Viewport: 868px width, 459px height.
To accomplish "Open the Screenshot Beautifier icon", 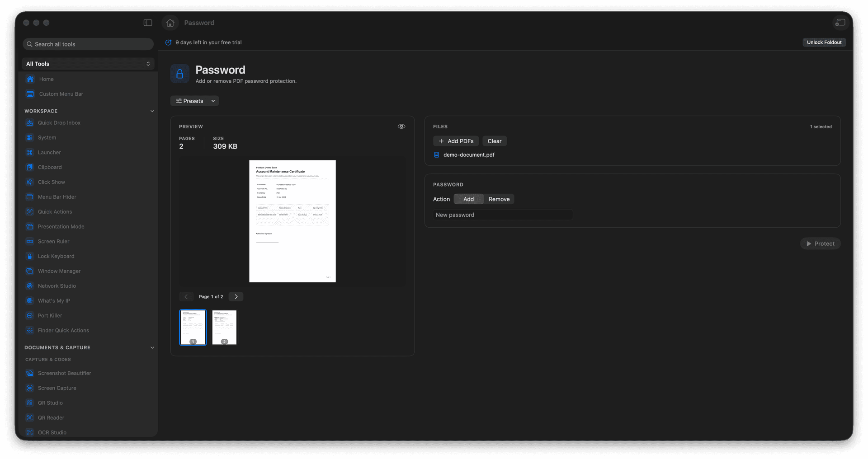I will [30, 373].
